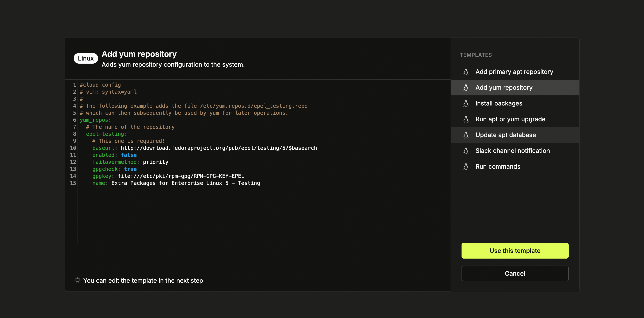Image resolution: width=644 pixels, height=318 pixels.
Task: Click the Linux badge next to the title
Action: pos(86,58)
